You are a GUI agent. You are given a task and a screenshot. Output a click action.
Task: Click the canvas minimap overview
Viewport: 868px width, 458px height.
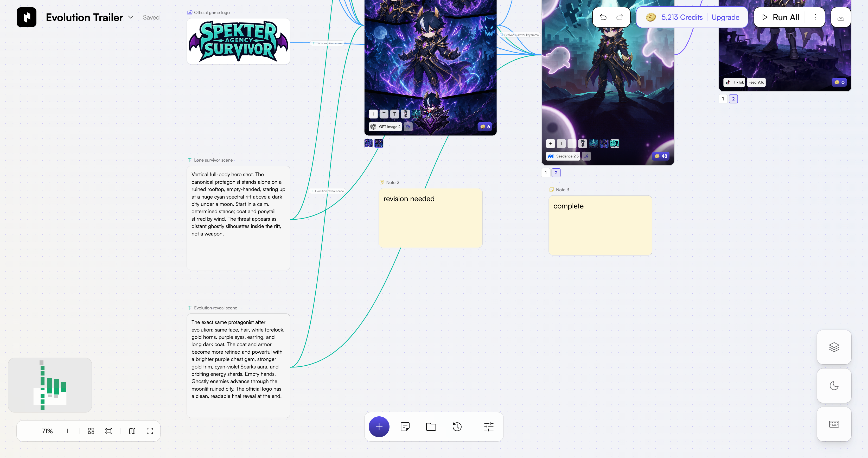tap(50, 385)
